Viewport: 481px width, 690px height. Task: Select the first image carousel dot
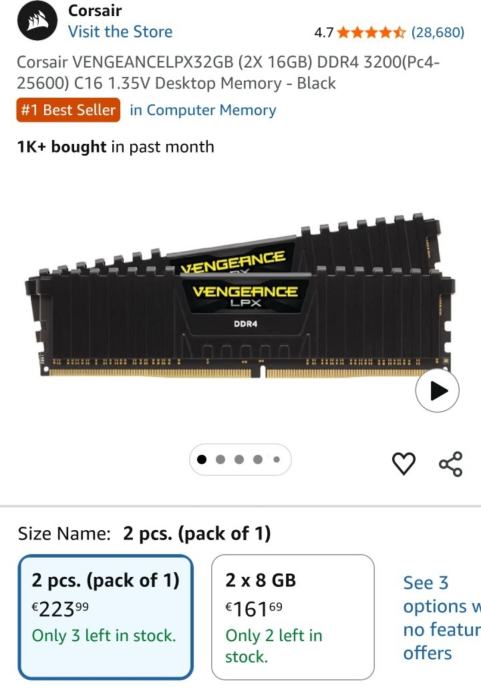click(202, 460)
